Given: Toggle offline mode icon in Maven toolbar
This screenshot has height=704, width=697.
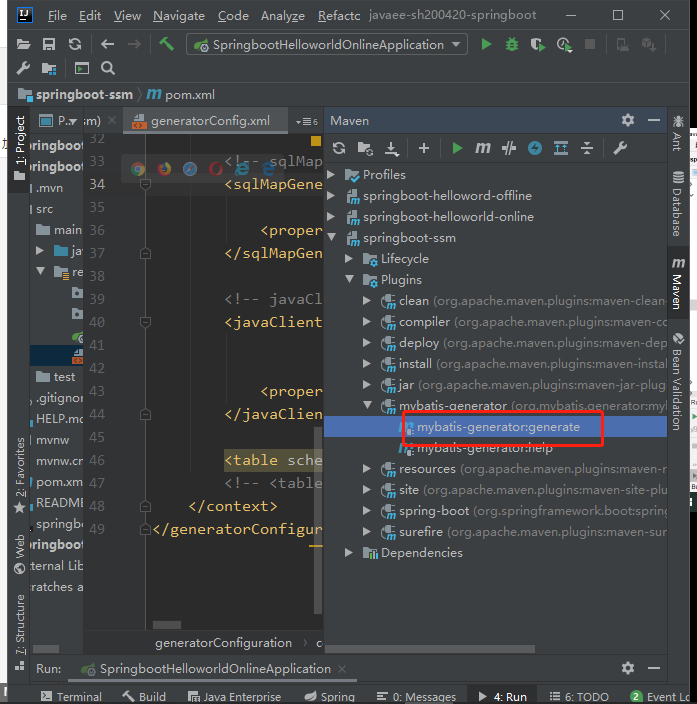Looking at the screenshot, I should tap(509, 148).
